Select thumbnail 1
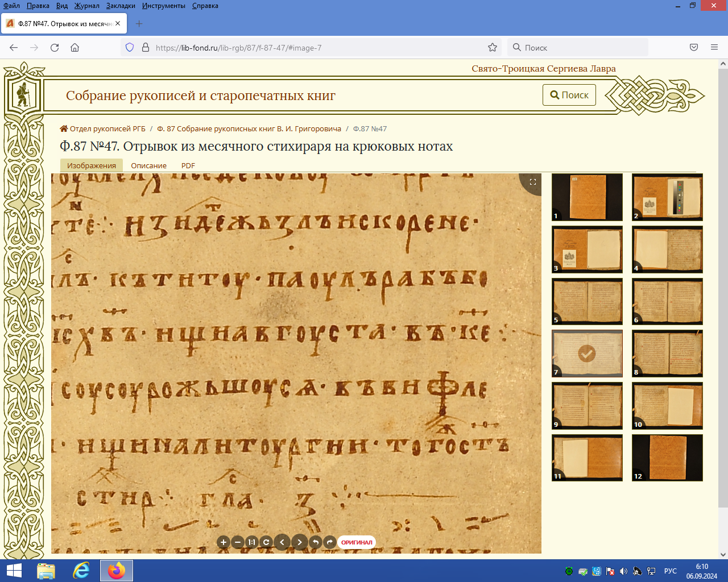This screenshot has width=728, height=582. click(587, 197)
